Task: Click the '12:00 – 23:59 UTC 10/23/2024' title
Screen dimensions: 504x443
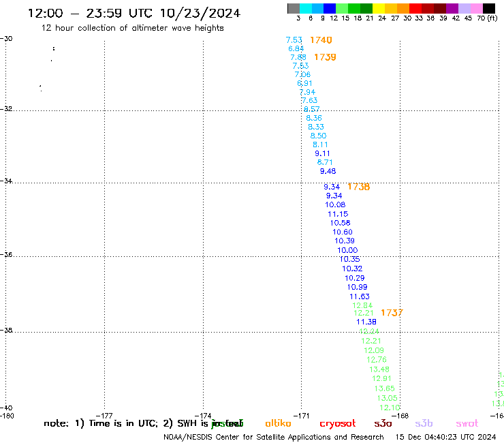Action: [134, 14]
